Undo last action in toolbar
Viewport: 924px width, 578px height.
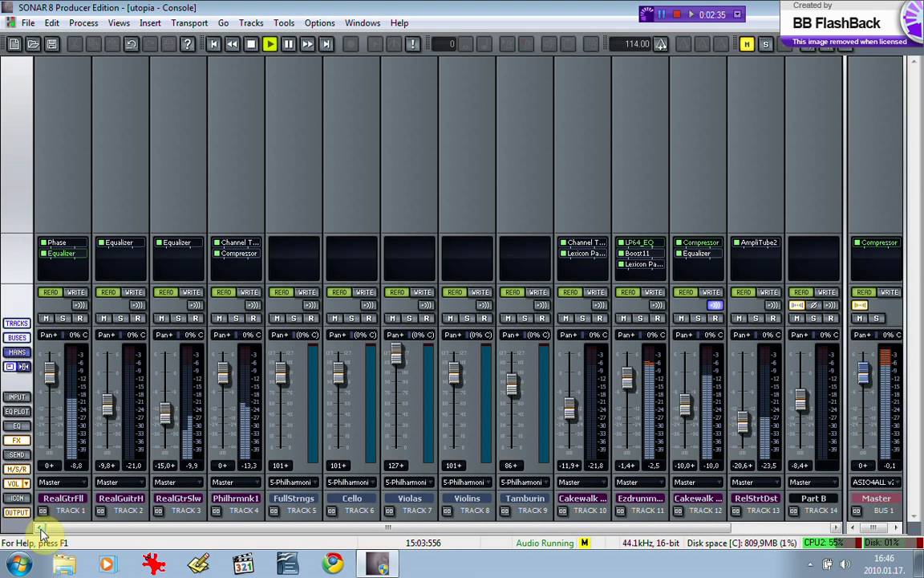(131, 44)
